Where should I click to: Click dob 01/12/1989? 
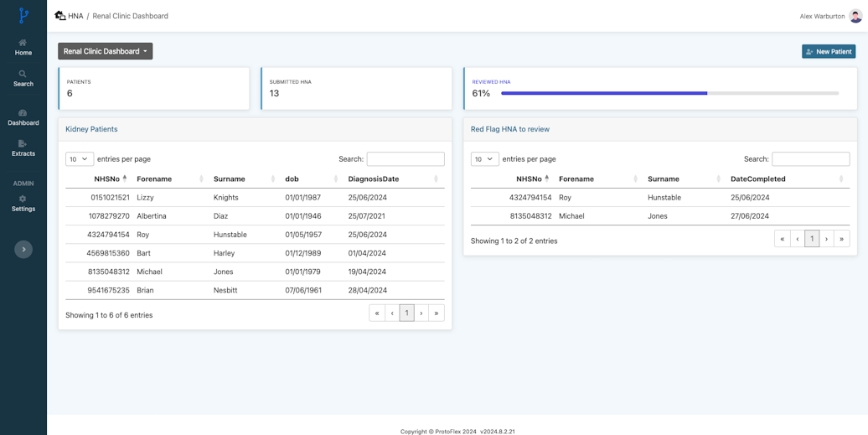click(x=302, y=253)
